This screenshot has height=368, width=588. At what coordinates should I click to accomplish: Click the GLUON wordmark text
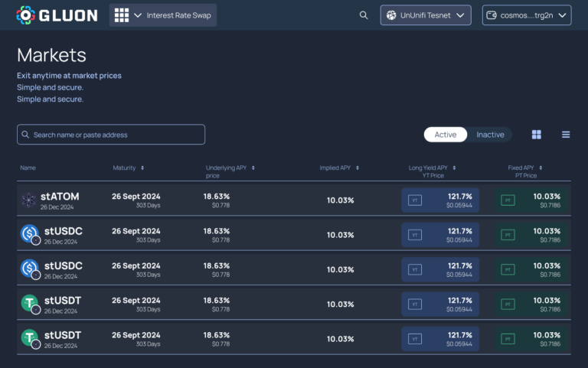coord(68,15)
